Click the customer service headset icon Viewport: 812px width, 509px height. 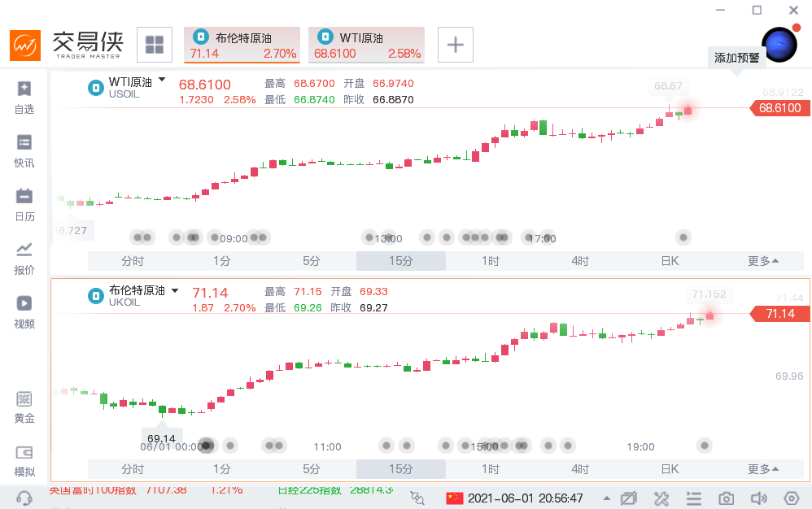[24, 498]
